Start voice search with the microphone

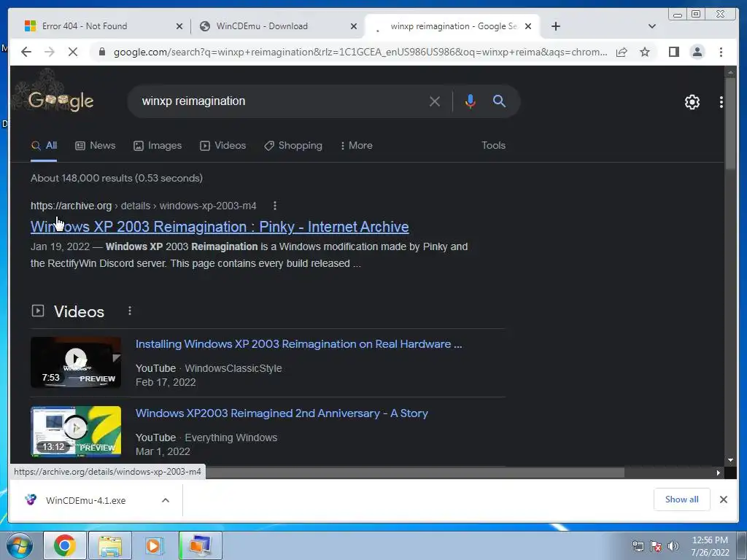pos(471,101)
